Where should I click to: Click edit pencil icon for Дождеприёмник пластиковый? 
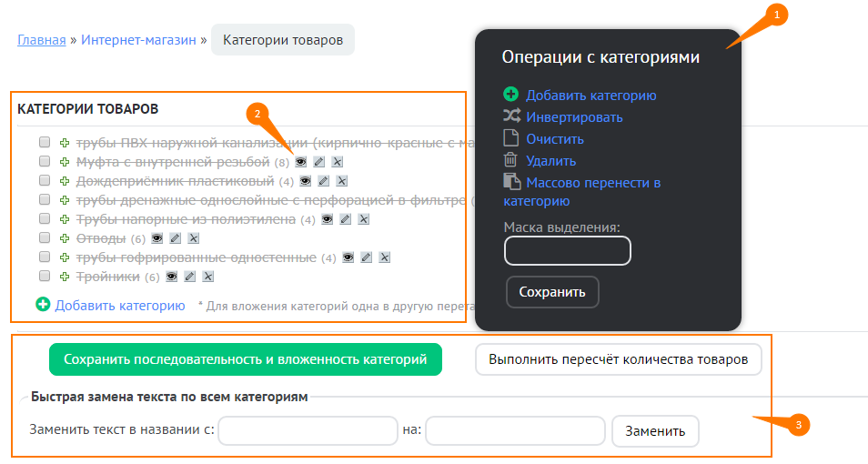click(323, 181)
